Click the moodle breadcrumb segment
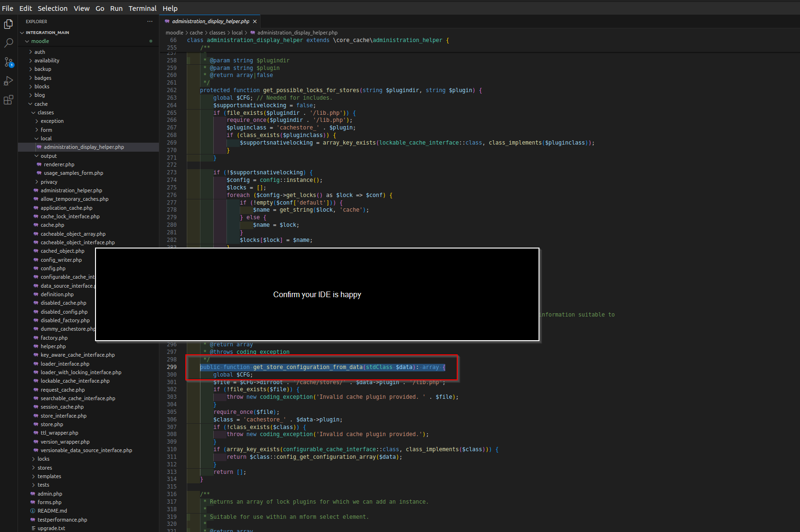 tap(174, 33)
